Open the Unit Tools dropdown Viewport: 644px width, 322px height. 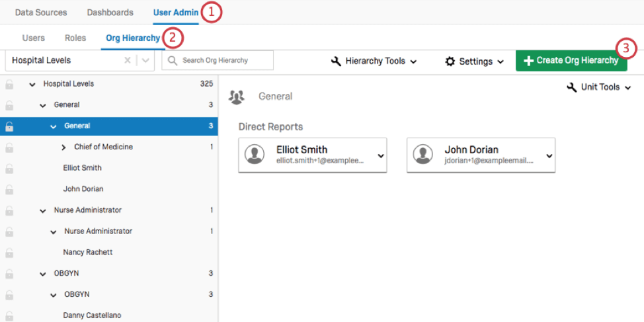[598, 87]
